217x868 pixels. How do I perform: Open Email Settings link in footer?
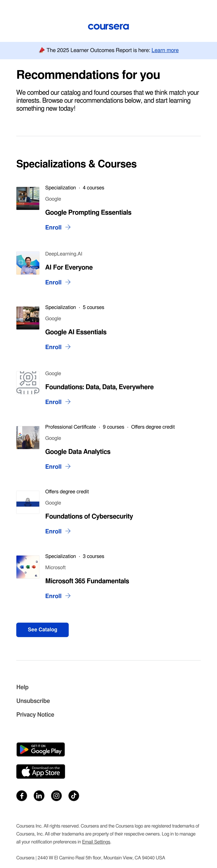(x=96, y=842)
